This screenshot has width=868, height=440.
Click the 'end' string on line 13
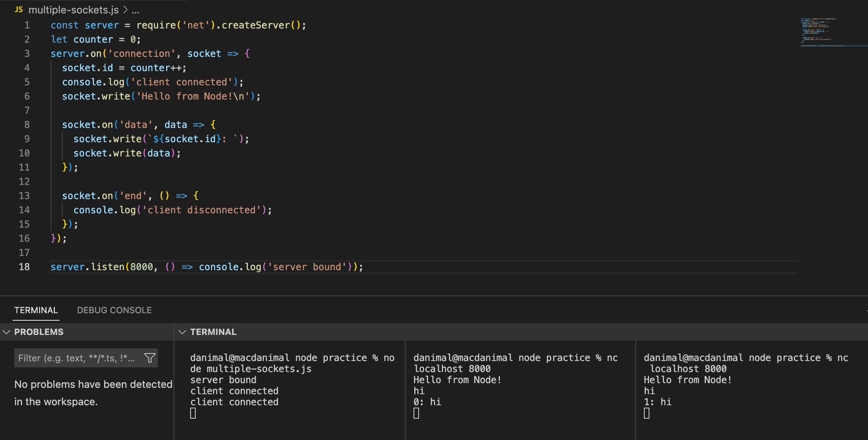point(133,196)
